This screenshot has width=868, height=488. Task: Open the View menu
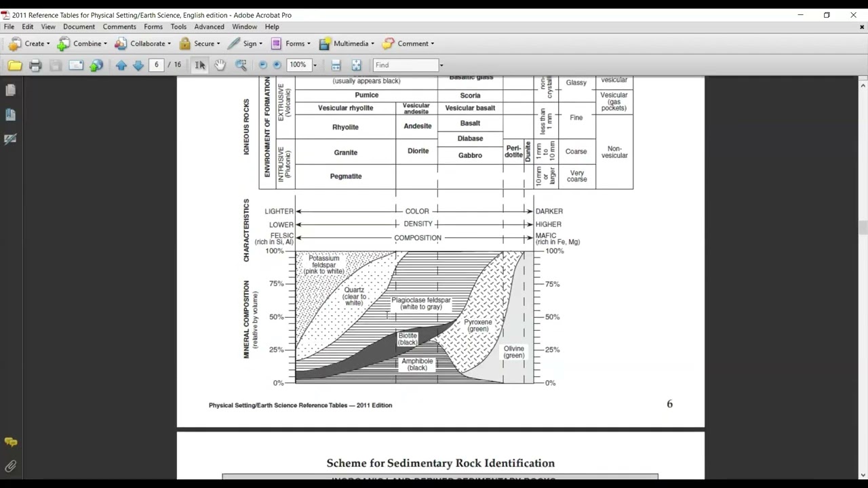(48, 26)
